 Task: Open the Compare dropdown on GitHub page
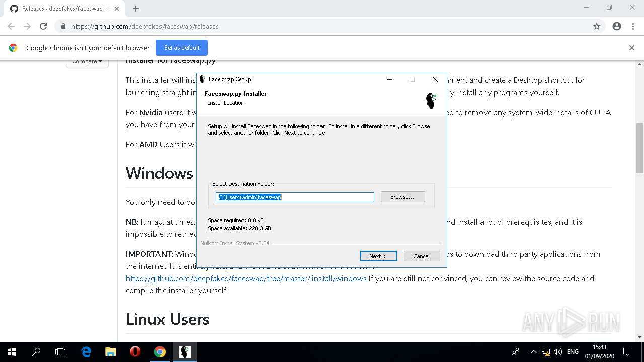click(x=87, y=62)
